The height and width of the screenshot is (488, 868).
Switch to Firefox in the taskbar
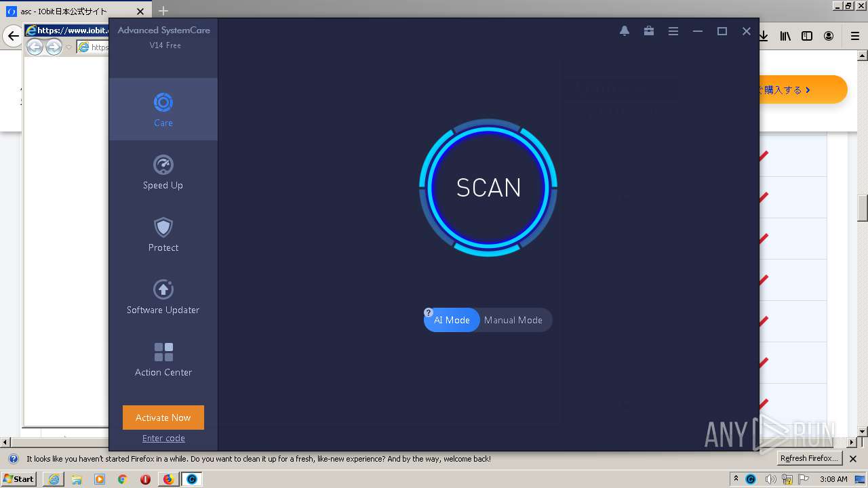point(168,479)
